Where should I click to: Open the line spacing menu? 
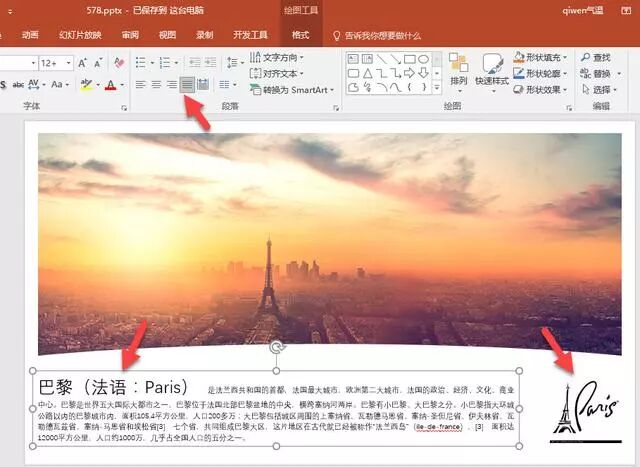[235, 63]
